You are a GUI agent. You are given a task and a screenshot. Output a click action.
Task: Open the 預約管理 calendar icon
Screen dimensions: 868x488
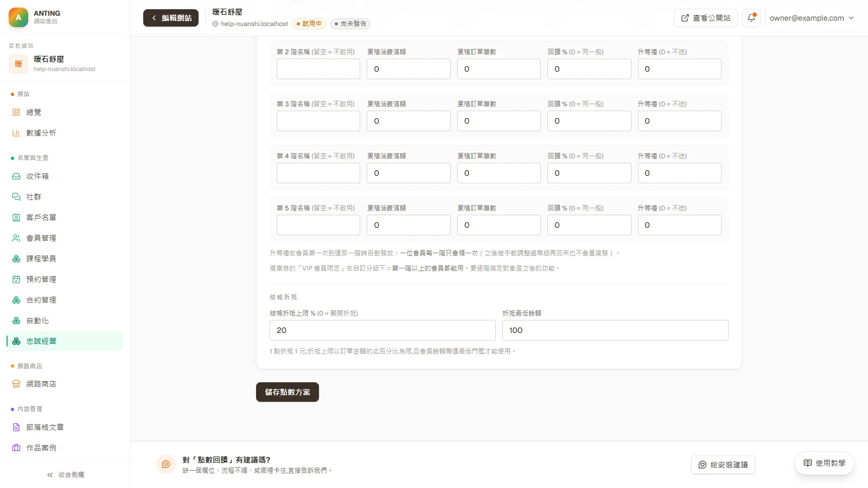(x=16, y=279)
